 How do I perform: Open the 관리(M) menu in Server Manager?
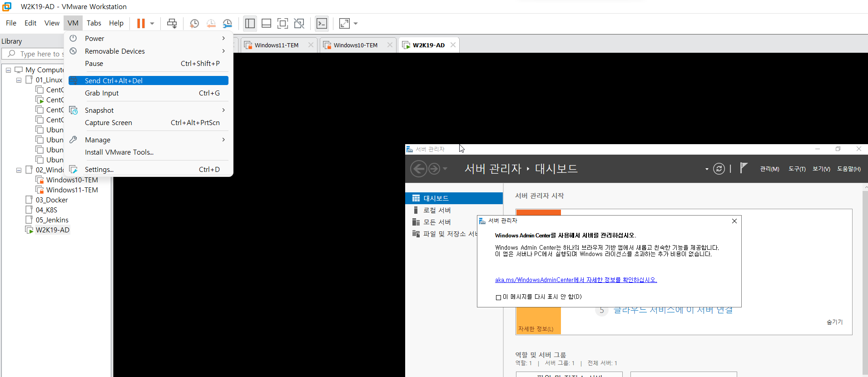(x=769, y=169)
